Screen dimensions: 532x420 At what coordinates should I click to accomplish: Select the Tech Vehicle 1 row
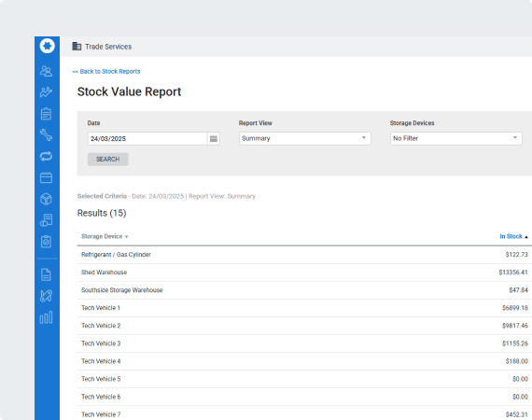(304, 308)
